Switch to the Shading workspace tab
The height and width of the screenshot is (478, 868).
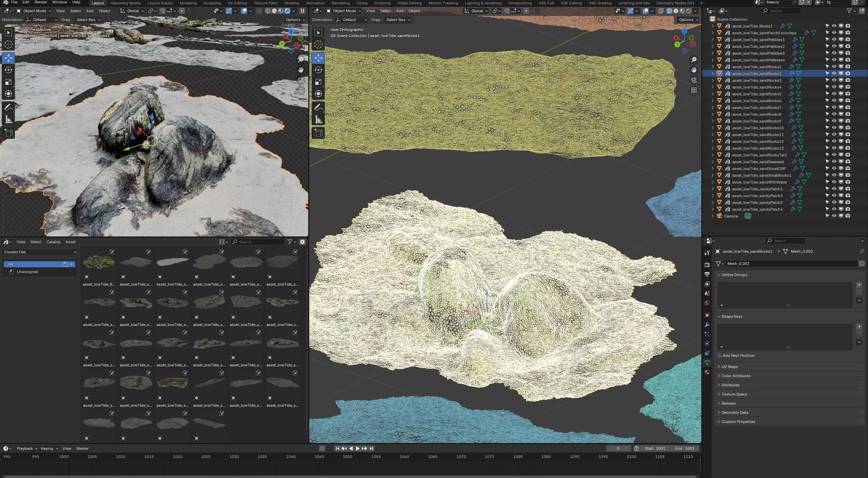[x=292, y=3]
